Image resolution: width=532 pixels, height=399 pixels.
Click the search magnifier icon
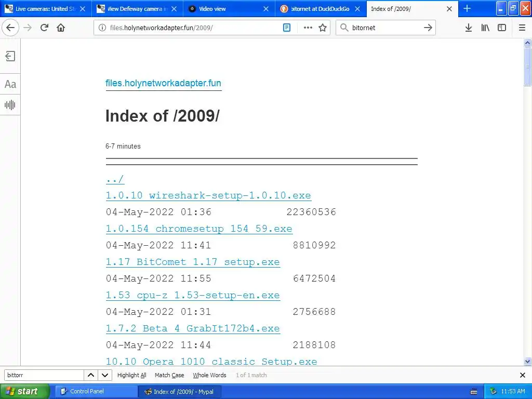(344, 28)
